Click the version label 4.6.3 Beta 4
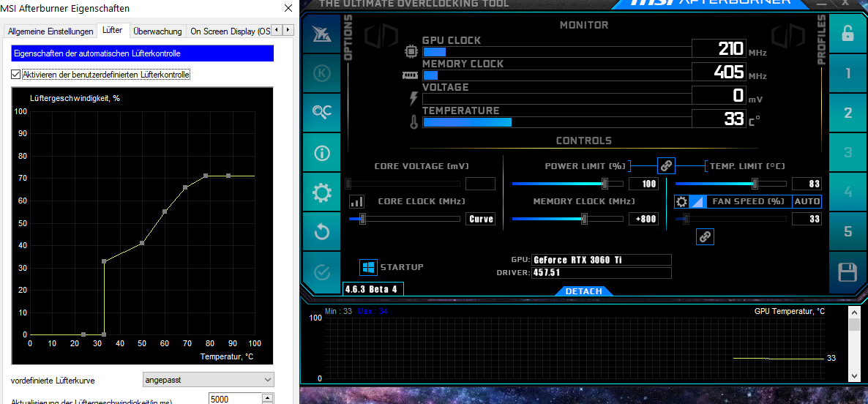 pyautogui.click(x=373, y=288)
